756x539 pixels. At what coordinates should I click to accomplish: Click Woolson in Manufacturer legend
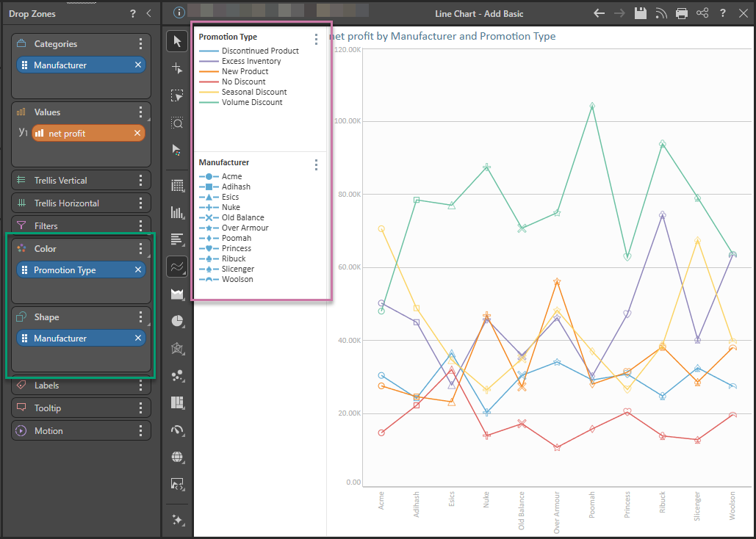[x=226, y=279]
